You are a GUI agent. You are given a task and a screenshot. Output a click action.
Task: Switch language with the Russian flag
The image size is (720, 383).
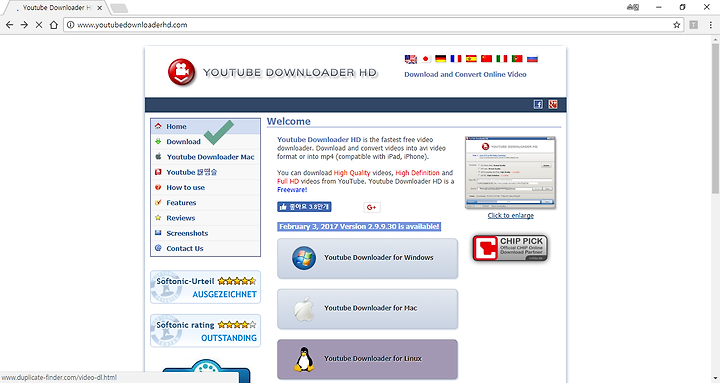coord(532,59)
